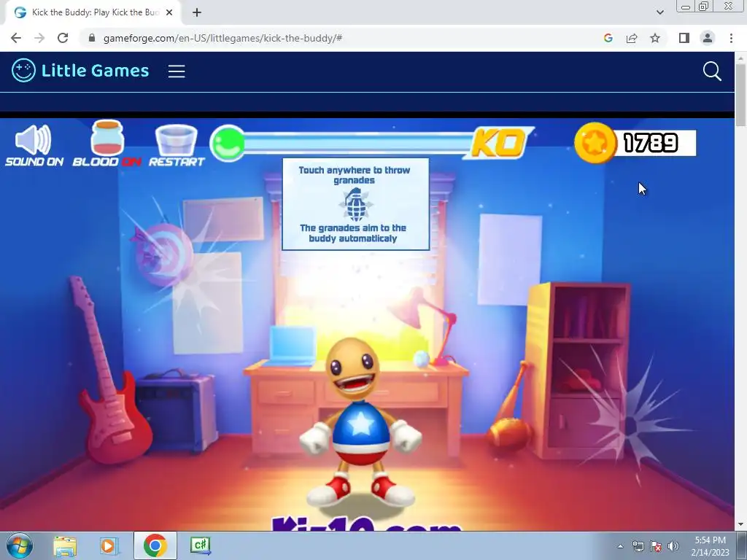This screenshot has height=560, width=747.
Task: Show hidden tray icons arrow
Action: 620,546
